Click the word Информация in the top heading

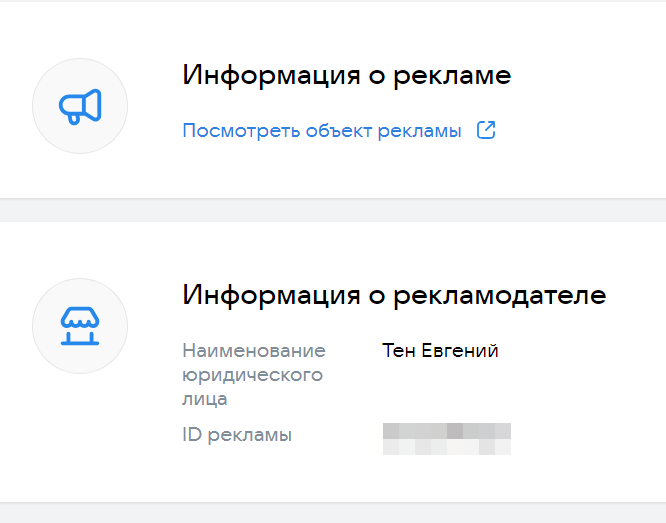pos(258,76)
